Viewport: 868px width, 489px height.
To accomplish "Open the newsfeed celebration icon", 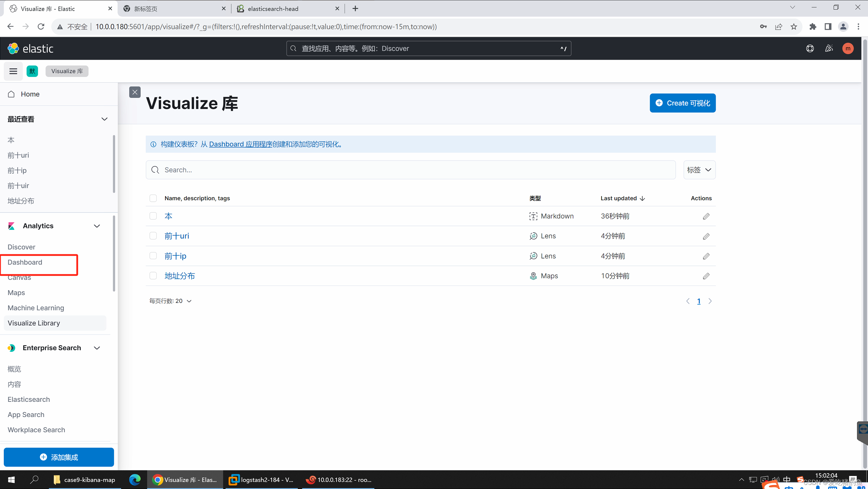I will (x=829, y=49).
